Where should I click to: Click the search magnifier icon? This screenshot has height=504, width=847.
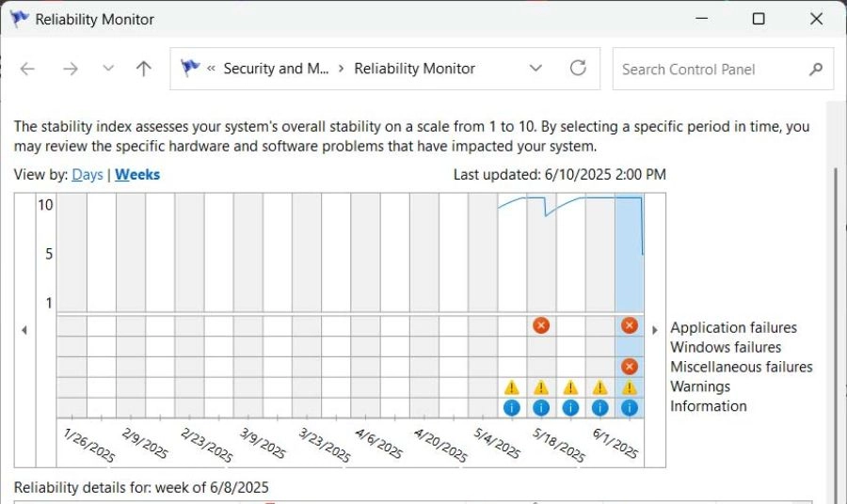816,69
